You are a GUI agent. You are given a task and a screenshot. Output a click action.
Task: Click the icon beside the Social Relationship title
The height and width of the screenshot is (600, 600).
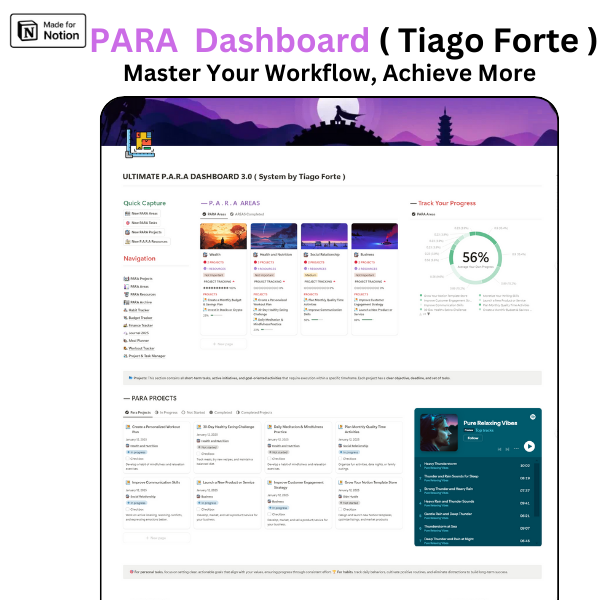306,254
